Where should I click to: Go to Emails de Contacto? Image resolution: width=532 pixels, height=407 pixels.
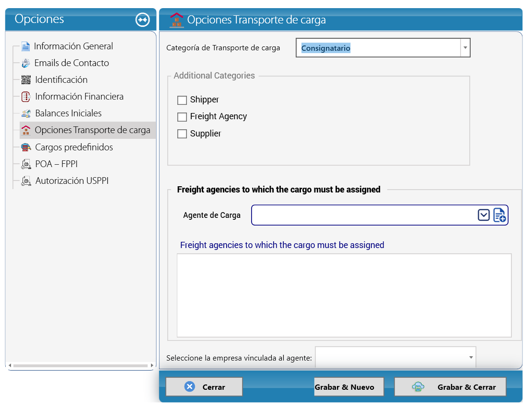pos(71,63)
